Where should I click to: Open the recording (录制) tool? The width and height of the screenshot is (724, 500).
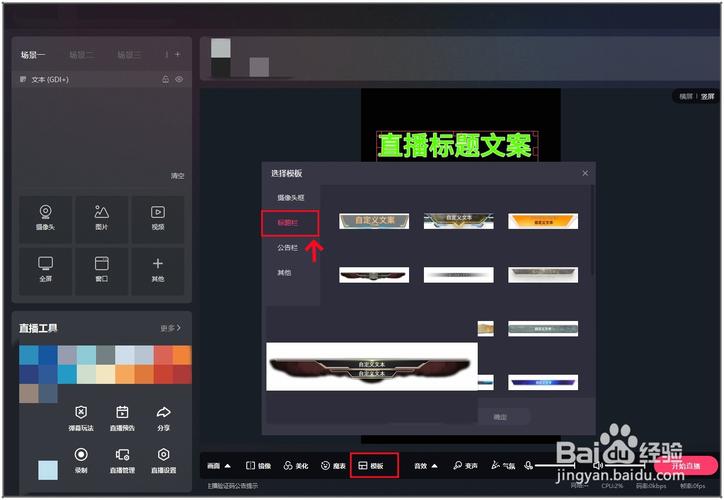[81, 460]
